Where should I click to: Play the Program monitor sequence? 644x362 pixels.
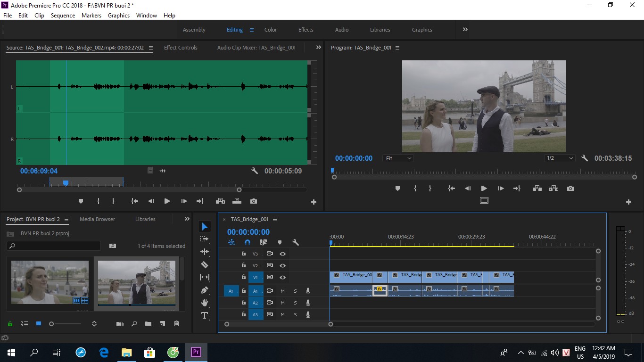(x=484, y=189)
